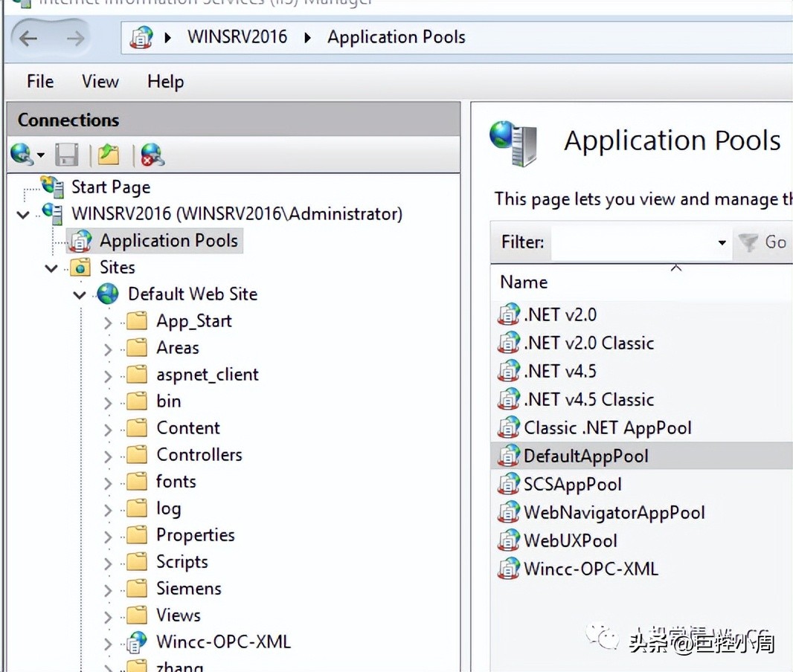Click inside the Filter text field
Image resolution: width=793 pixels, height=672 pixels.
632,243
